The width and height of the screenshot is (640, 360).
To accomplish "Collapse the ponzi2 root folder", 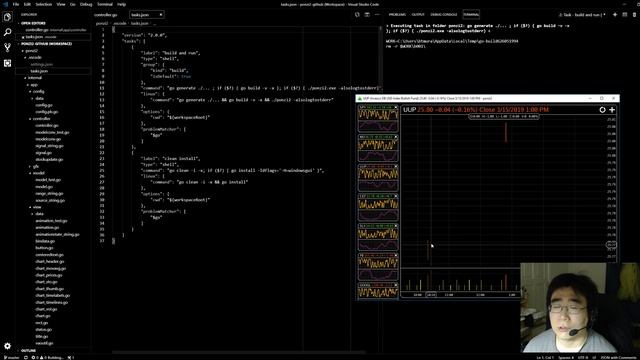I will pos(31,51).
